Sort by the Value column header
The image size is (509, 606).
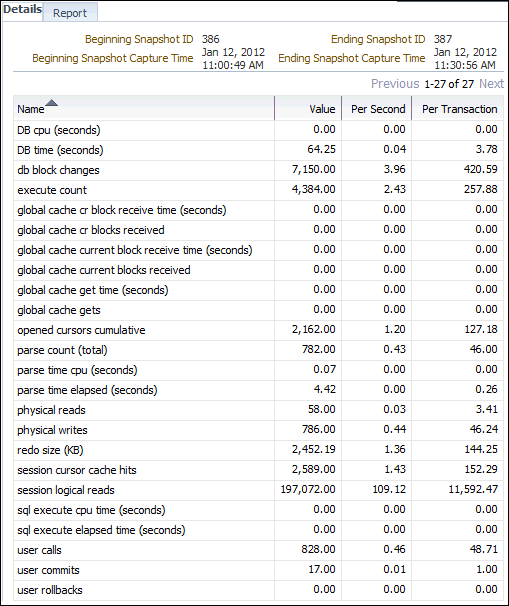click(x=322, y=109)
